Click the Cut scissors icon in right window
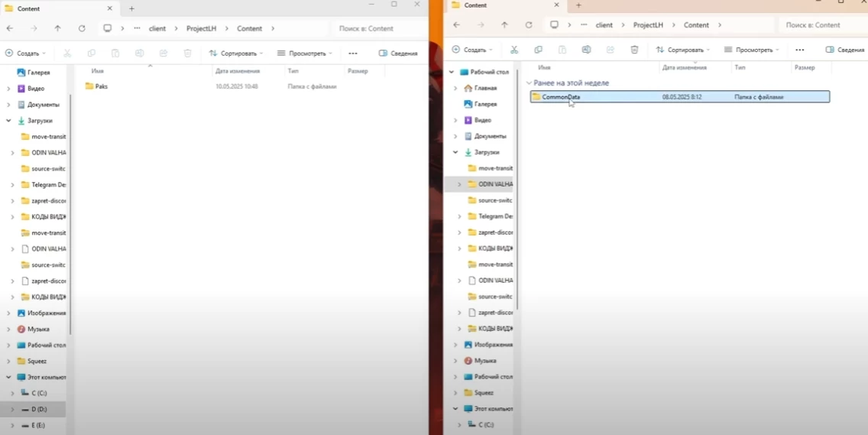 click(514, 50)
